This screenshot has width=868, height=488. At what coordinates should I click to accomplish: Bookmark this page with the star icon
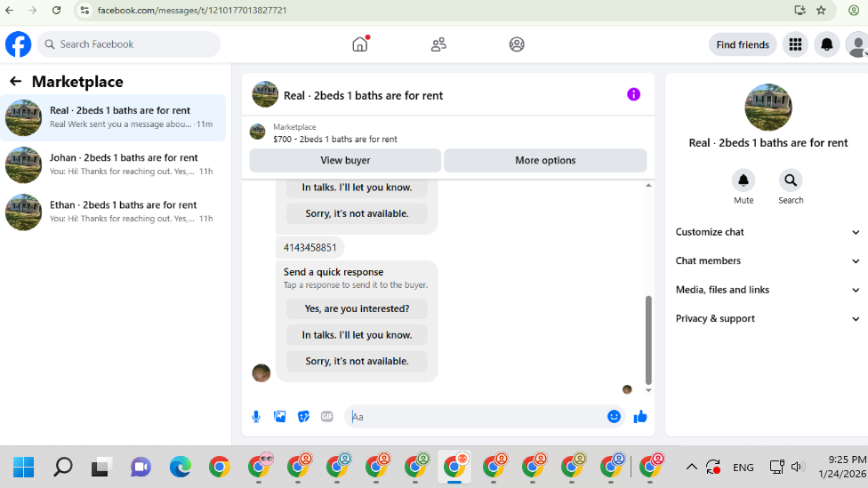click(x=821, y=11)
